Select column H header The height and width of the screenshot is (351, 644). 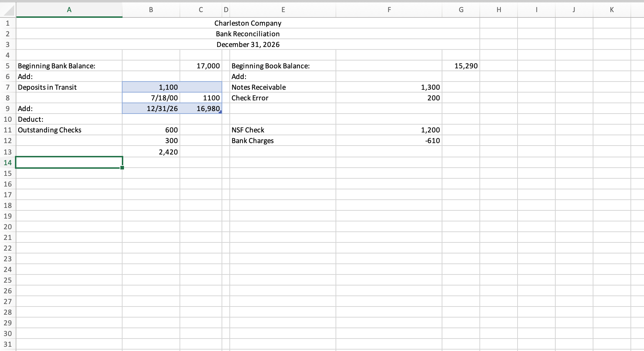pyautogui.click(x=499, y=10)
